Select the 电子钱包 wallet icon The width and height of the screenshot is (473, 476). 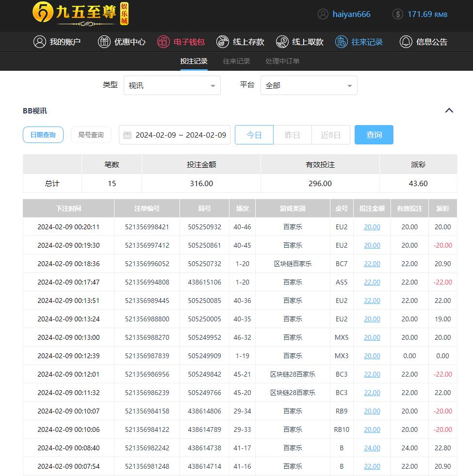pos(163,42)
